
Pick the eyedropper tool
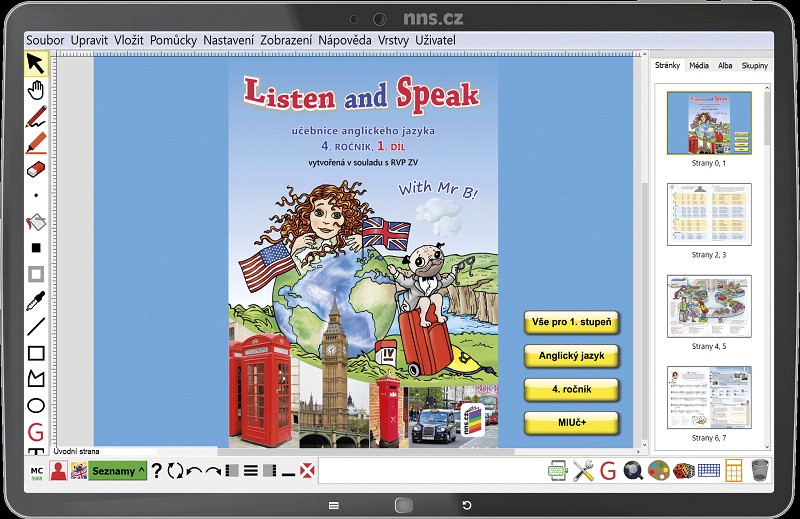tap(36, 301)
